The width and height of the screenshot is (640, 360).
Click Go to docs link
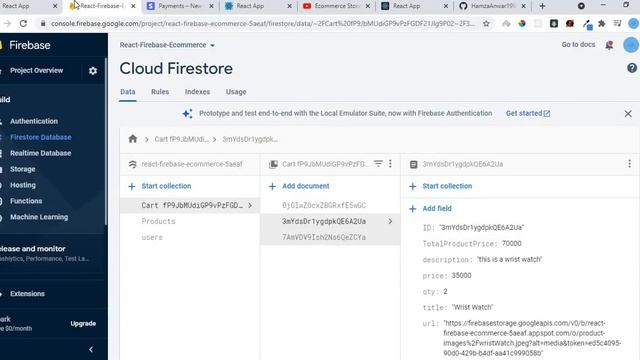tap(578, 44)
